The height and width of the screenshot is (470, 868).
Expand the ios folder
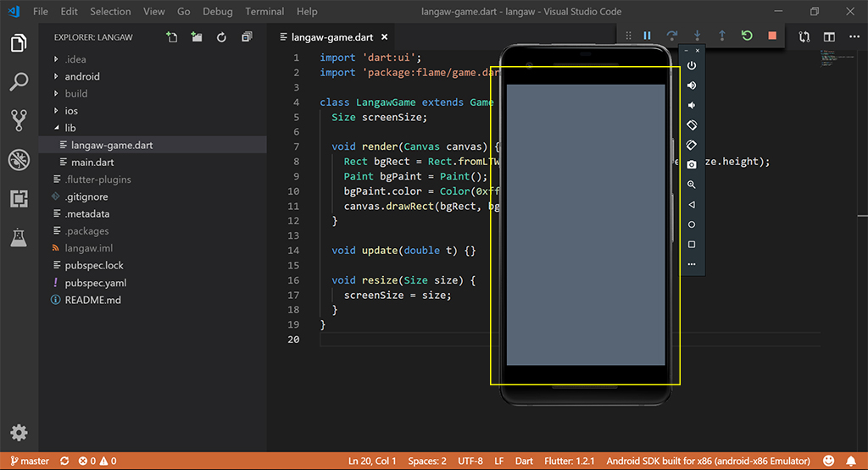(x=71, y=111)
